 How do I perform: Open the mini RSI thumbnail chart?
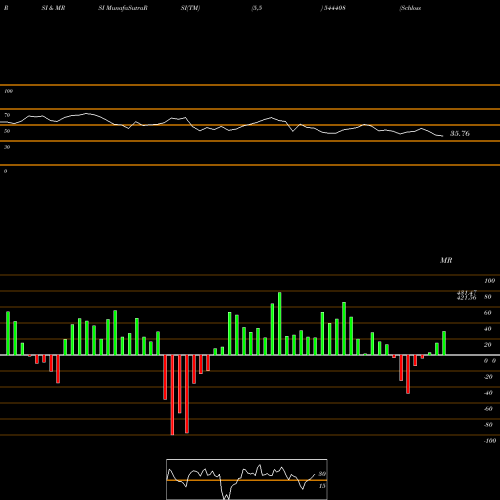pyautogui.click(x=247, y=479)
